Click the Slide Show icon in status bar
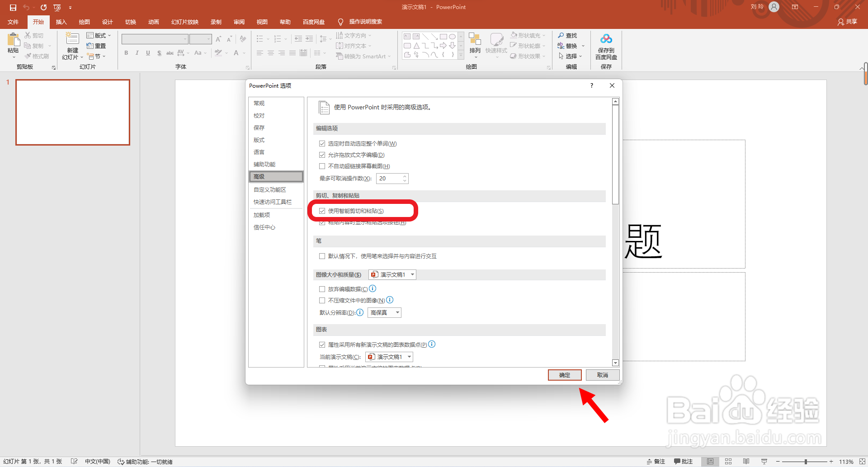 764,462
